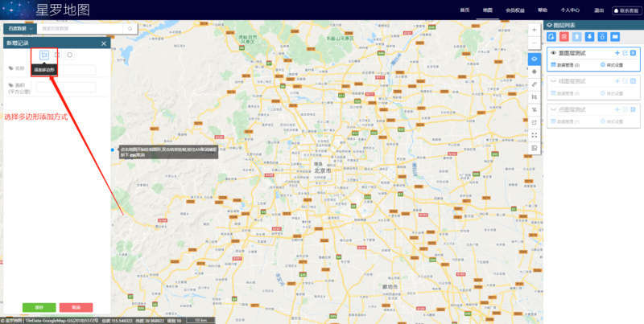
Task: Toggle the blue layers panel button
Action: point(535,59)
